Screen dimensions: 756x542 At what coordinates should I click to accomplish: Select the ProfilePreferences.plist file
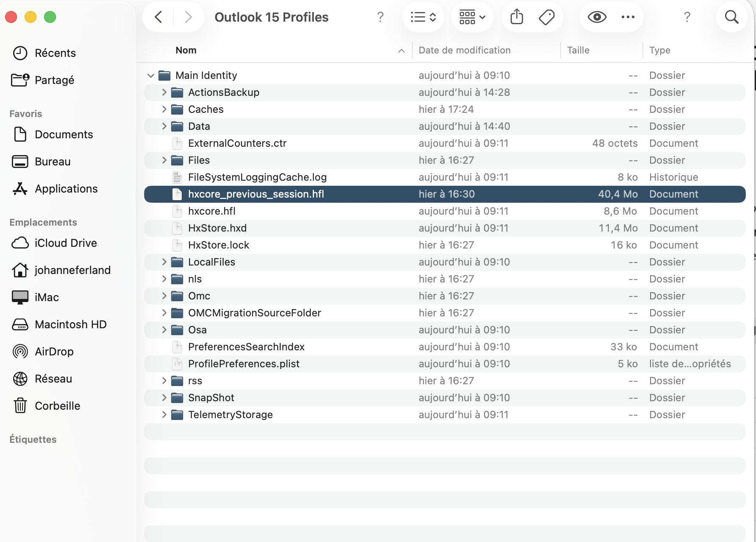point(445,364)
